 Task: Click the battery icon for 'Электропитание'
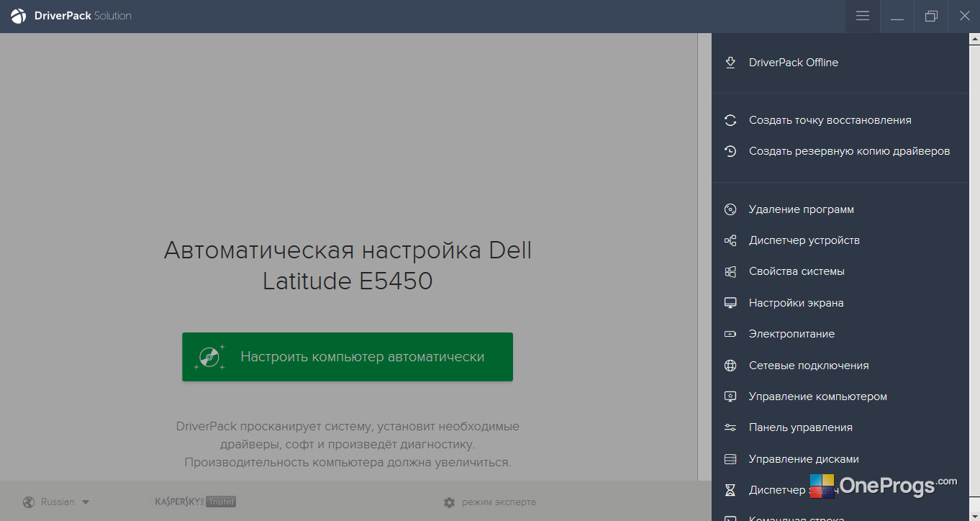(x=730, y=334)
